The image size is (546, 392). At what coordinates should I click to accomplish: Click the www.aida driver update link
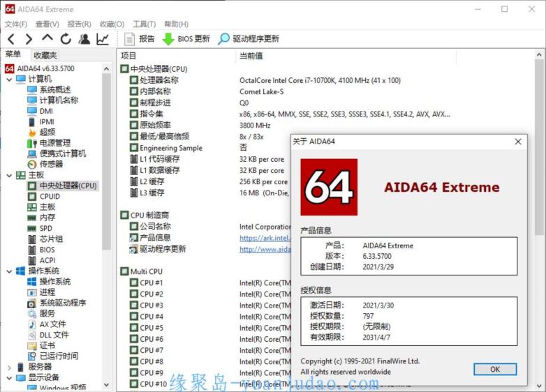click(x=265, y=249)
